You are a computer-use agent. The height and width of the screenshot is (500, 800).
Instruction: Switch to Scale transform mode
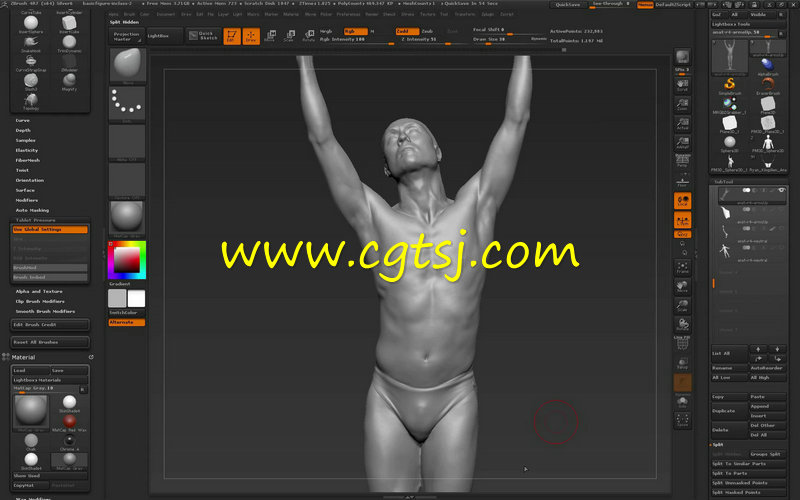click(289, 36)
